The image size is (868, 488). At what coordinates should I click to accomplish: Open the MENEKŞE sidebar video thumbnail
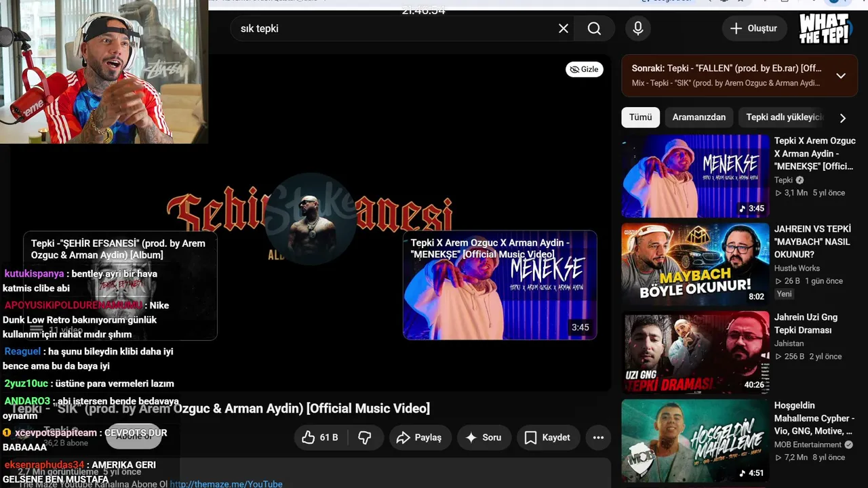[695, 176]
